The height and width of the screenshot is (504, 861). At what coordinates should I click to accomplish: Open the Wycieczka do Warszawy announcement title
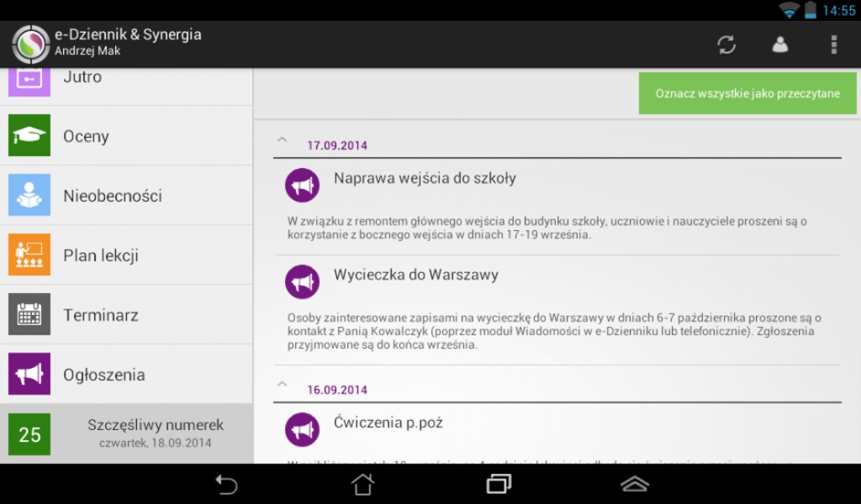pos(416,275)
